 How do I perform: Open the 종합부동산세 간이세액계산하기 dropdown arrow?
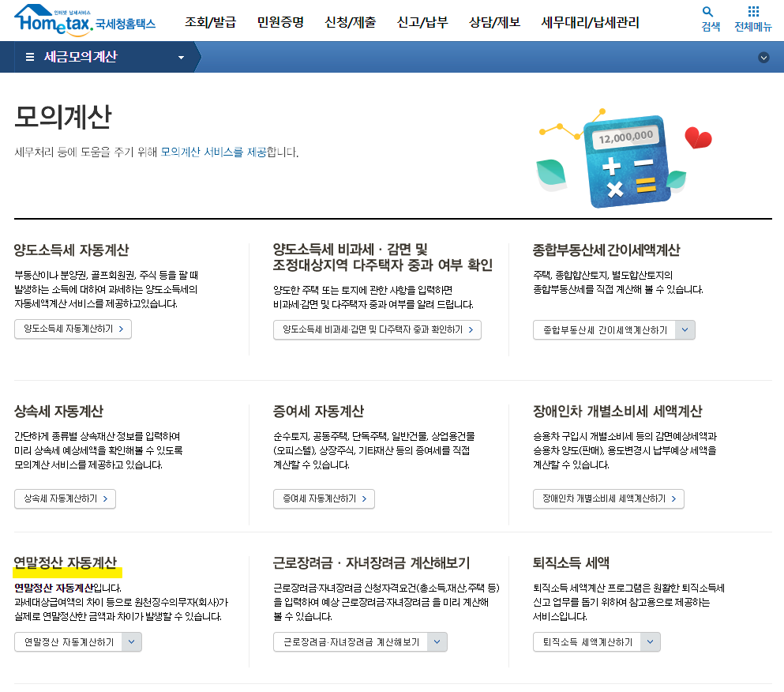click(686, 329)
